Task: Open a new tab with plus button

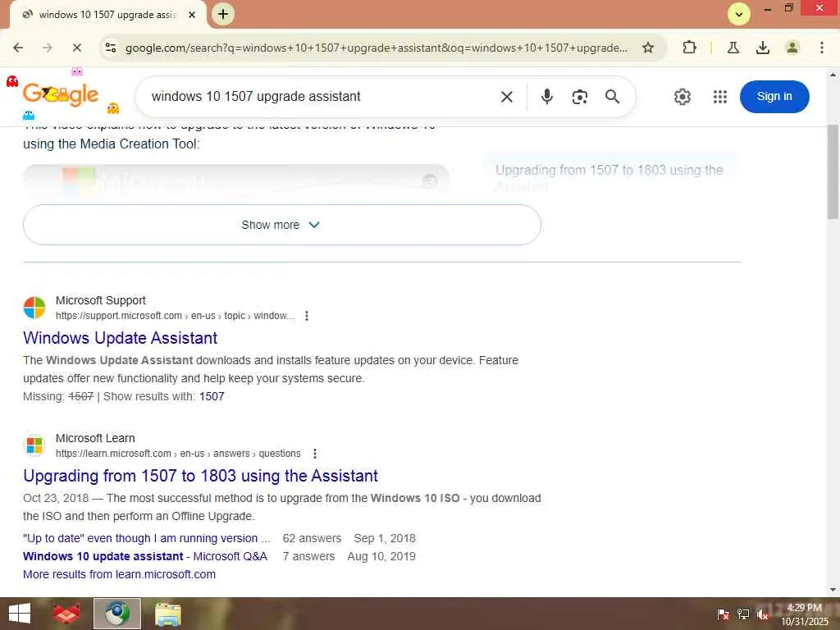Action: (223, 14)
